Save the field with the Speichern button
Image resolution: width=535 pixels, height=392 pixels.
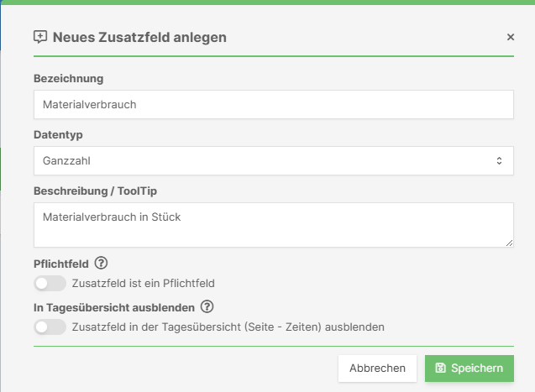point(469,368)
